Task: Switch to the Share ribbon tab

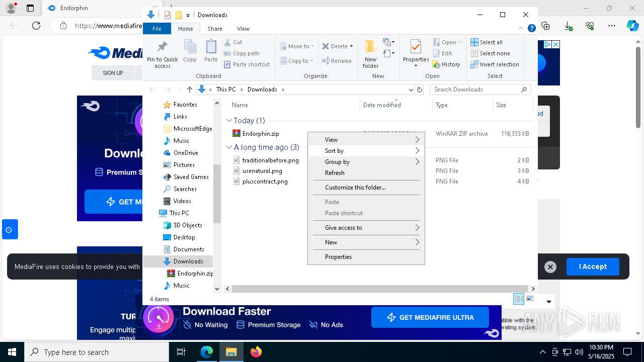Action: [x=215, y=29]
